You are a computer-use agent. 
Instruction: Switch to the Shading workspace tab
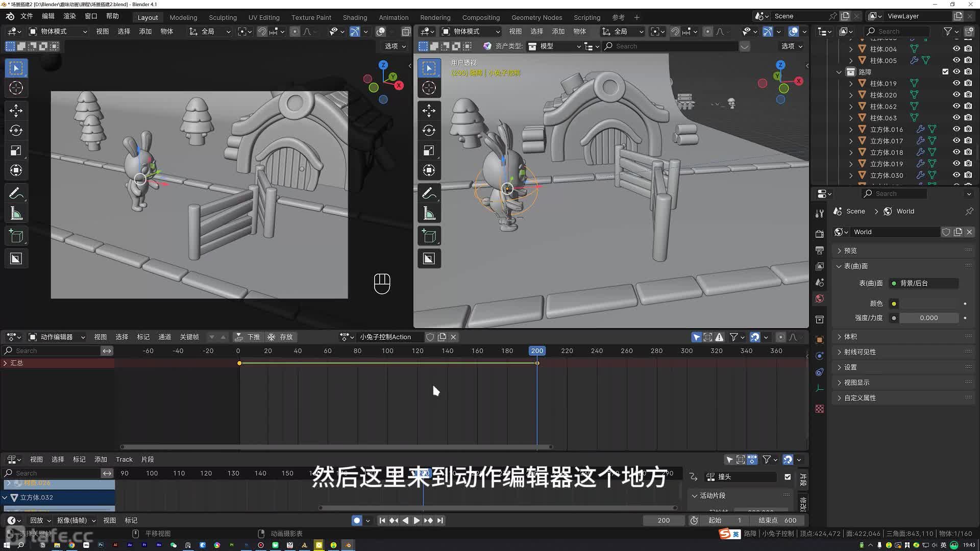point(355,17)
